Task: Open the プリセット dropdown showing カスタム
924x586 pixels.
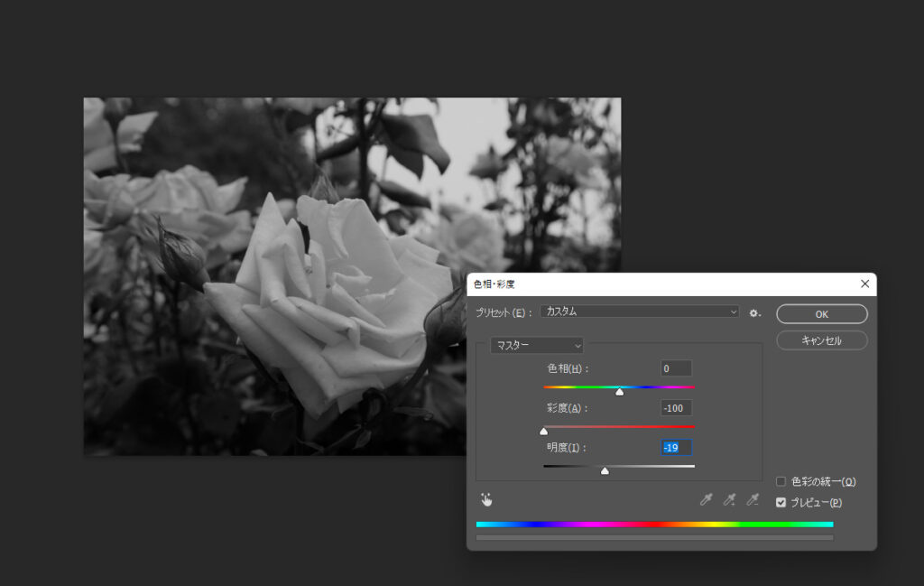Action: point(639,312)
